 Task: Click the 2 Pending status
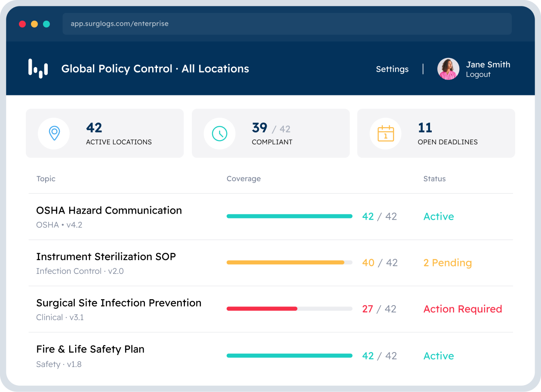pyautogui.click(x=448, y=263)
